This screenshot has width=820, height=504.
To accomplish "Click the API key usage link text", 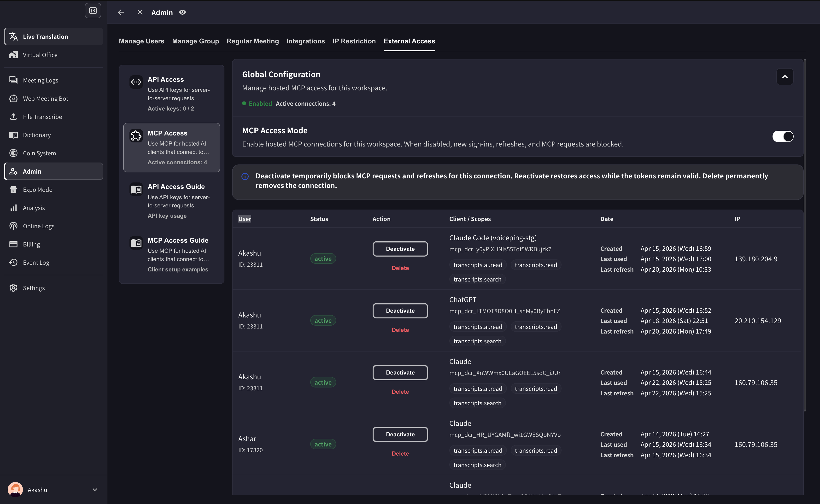I will [x=167, y=216].
